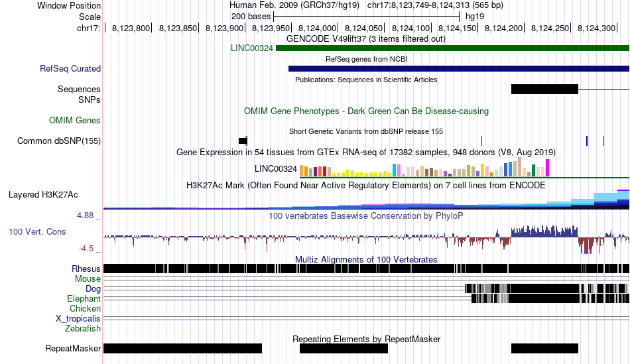Viewport: 630px width, 364px height.
Task: Click the Sequences publication black block
Action: click(544, 90)
